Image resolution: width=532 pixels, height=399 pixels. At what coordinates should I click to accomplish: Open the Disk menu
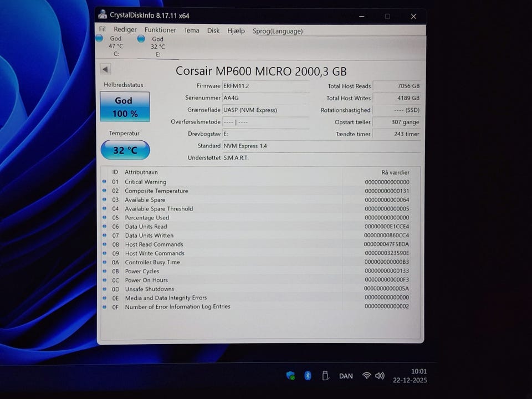[x=213, y=30]
